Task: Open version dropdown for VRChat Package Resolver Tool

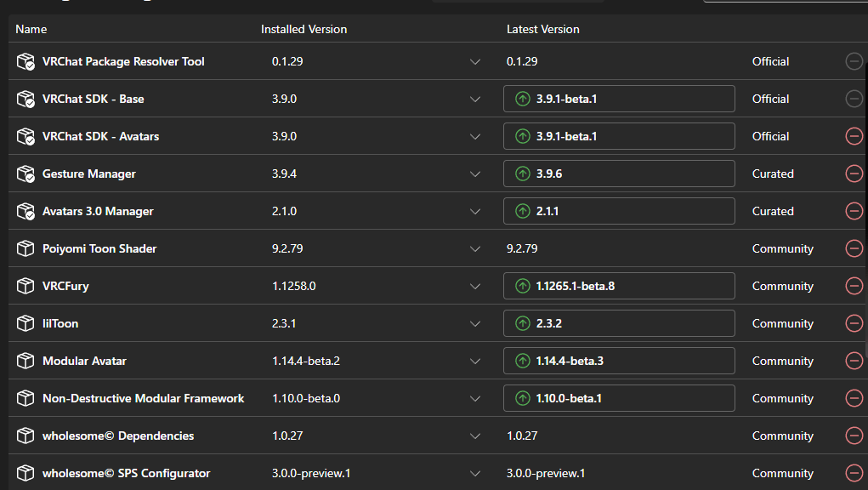Action: tap(475, 62)
